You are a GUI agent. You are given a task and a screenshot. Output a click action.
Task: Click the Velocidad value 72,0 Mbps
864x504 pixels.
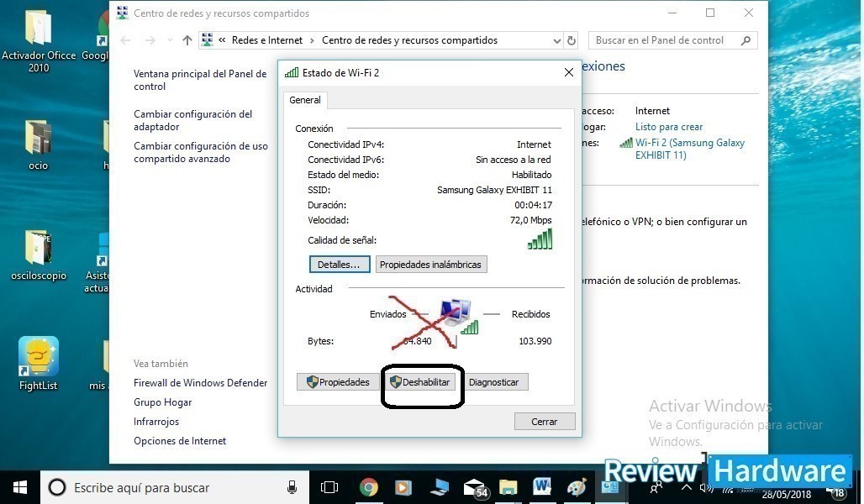tap(530, 220)
